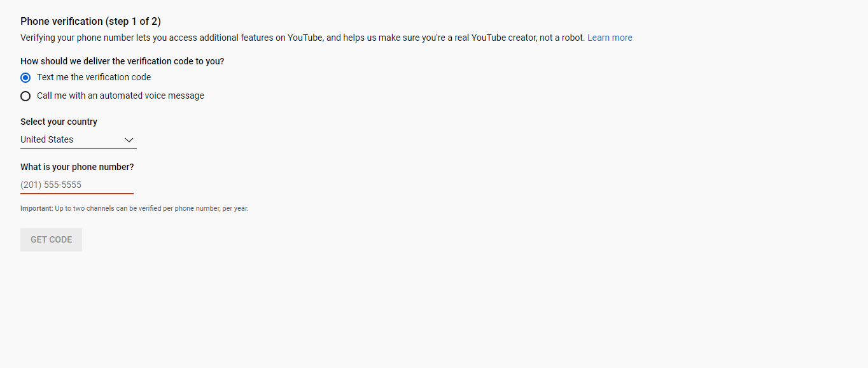The width and height of the screenshot is (868, 368).
Task: Click the 'Text me the verification code' label text
Action: (94, 77)
